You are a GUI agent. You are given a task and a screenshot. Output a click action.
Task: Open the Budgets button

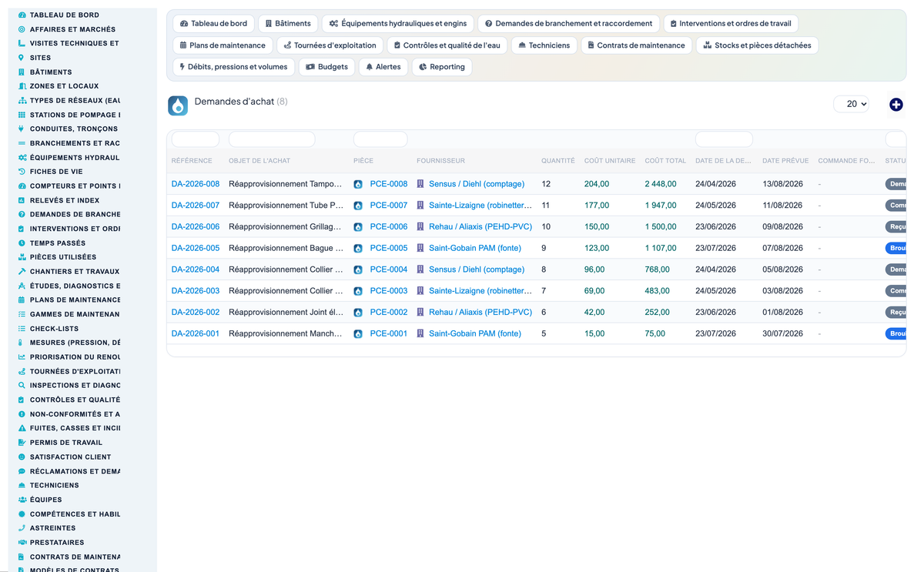(326, 67)
